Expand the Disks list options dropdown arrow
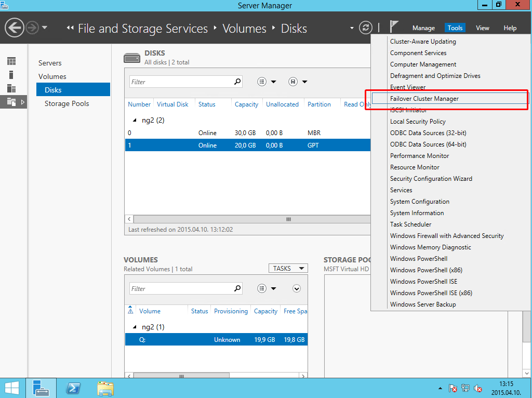 point(273,82)
